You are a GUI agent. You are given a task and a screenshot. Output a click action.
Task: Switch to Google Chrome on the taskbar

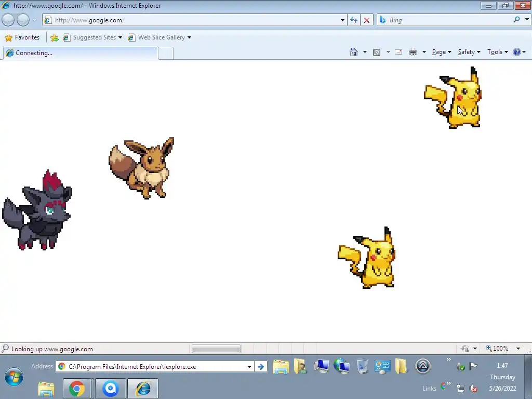77,389
